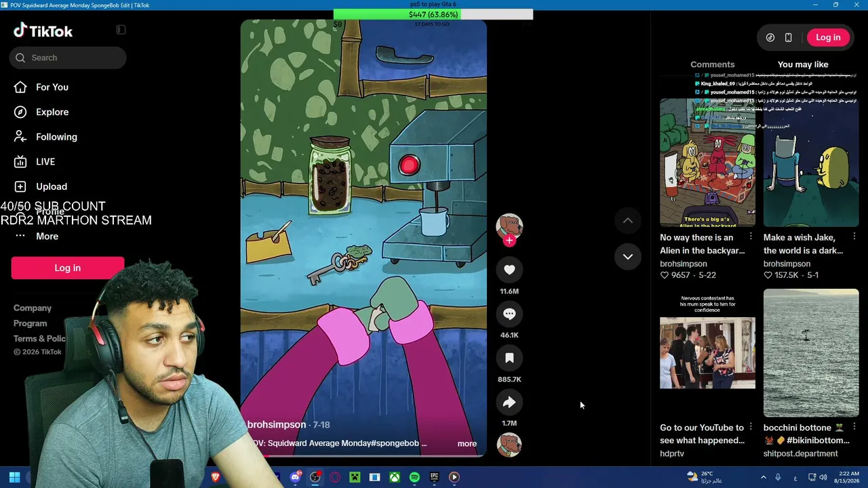Focus the TikTok Search field

pyautogui.click(x=68, y=58)
